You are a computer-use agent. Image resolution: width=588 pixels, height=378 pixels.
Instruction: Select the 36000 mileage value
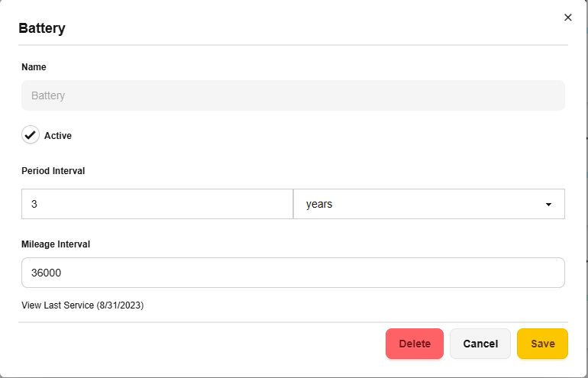[x=47, y=273]
